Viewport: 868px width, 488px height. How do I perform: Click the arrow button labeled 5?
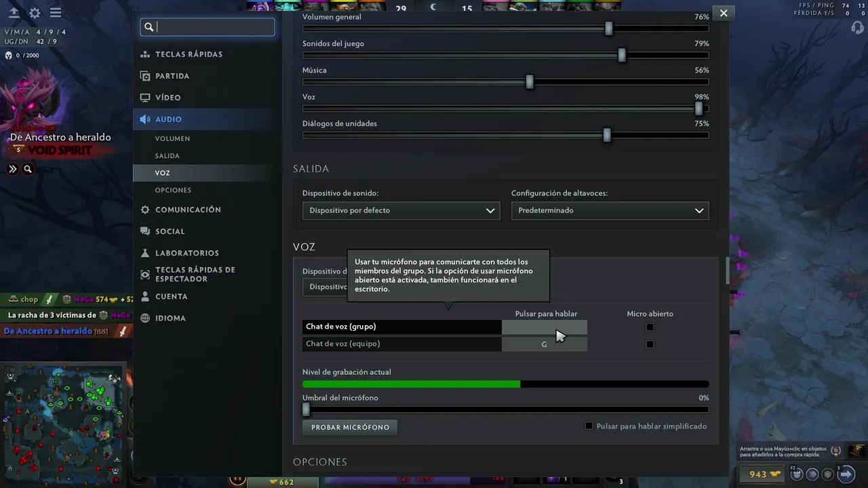pos(846,474)
